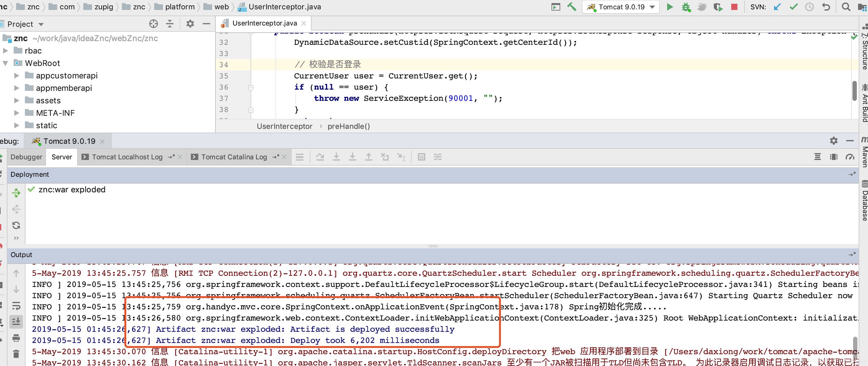
Task: Click scroll down arrow icon in output
Action: (x=16, y=289)
